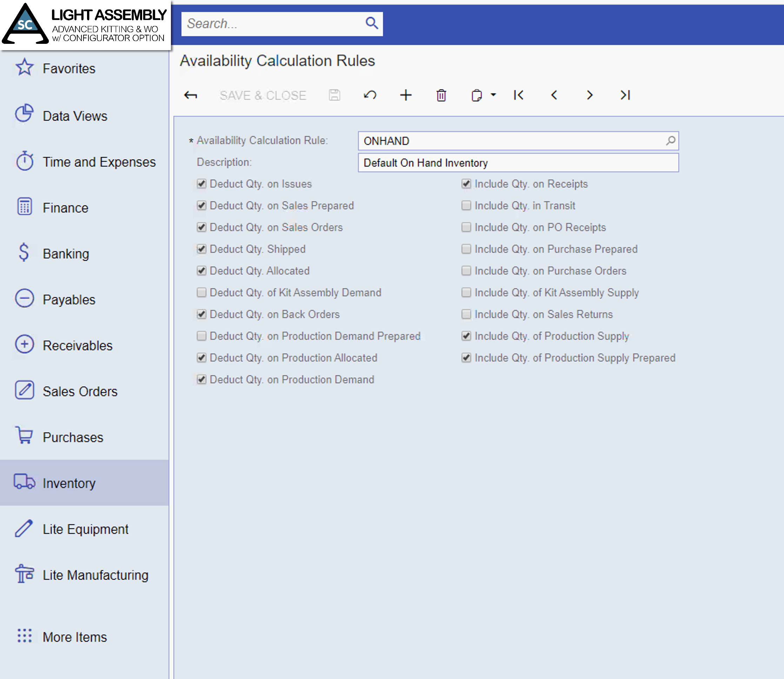Enable Include Qty. on Sales Returns

point(466,314)
